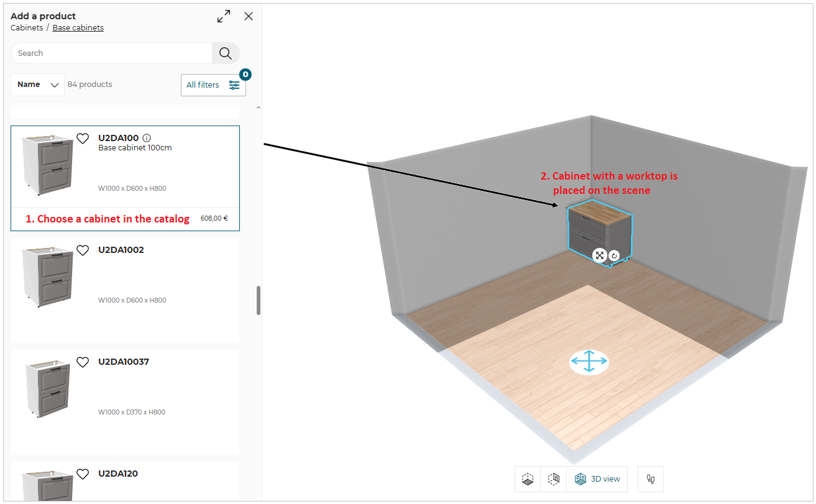Favorite the U2DA100 cabinet
The image size is (816, 504).
83,139
